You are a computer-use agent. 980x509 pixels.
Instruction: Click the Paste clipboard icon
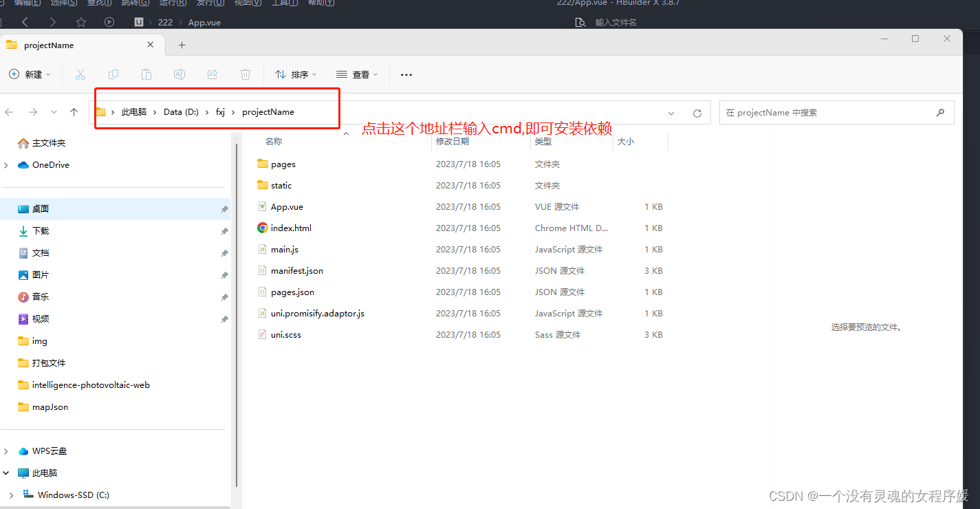(x=146, y=74)
